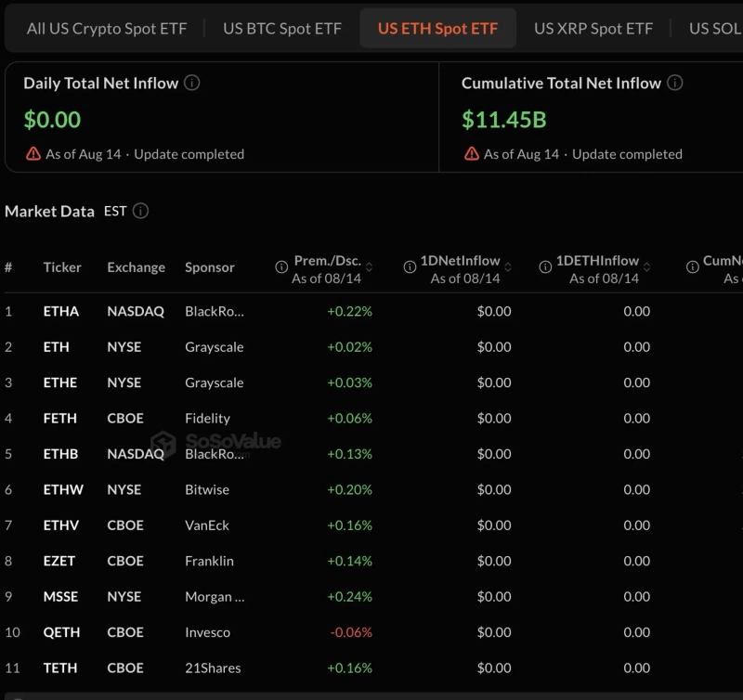Click the Fidelity sponsor cell
This screenshot has width=743, height=700.
pyautogui.click(x=207, y=418)
